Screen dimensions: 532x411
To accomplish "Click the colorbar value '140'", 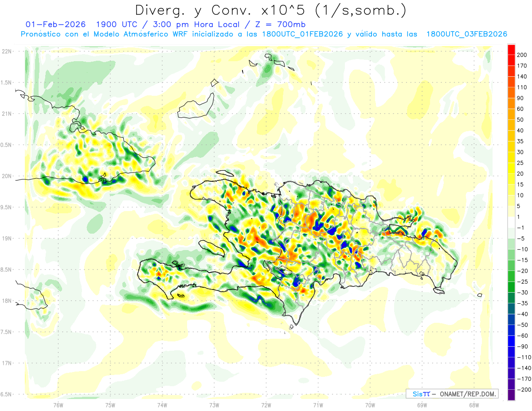I will (x=523, y=77).
